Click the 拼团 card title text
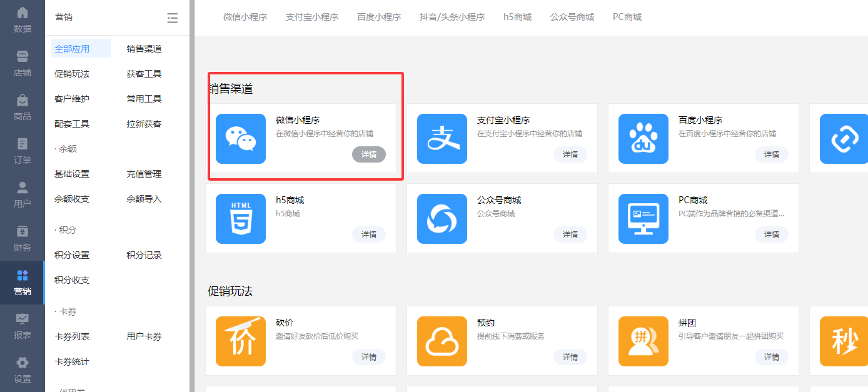This screenshot has width=868, height=392. point(687,323)
